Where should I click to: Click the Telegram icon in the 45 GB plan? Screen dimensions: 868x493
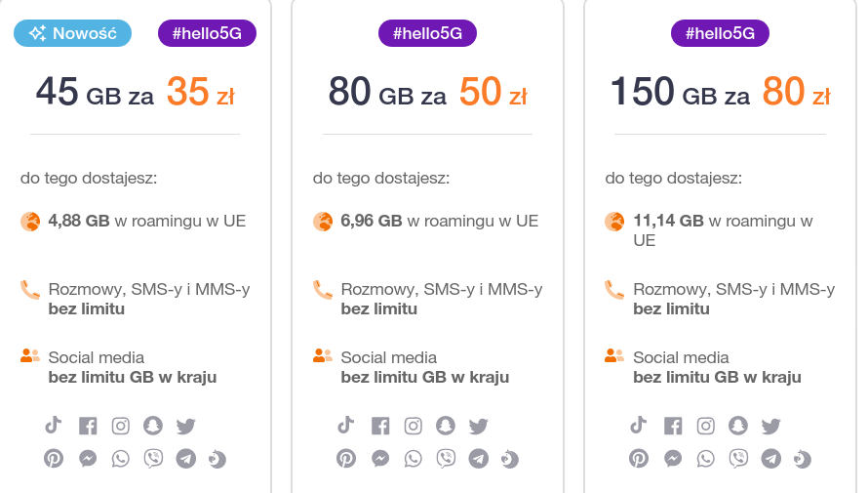[185, 458]
